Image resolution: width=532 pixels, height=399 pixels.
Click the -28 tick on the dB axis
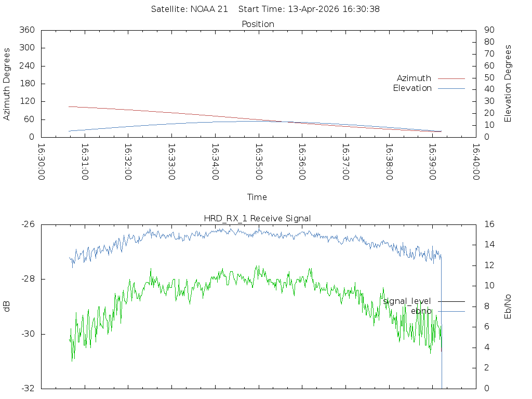(x=28, y=279)
